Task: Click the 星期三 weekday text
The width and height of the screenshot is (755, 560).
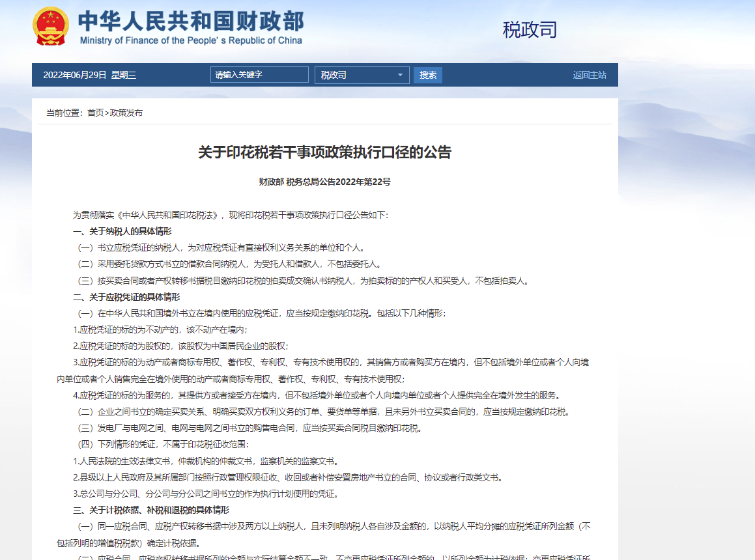Action: tap(124, 75)
